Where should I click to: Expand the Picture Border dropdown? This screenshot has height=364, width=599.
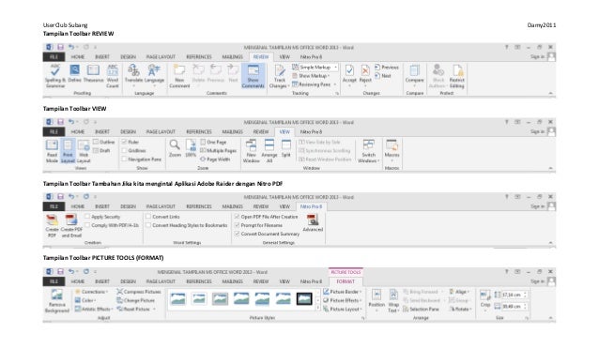[x=343, y=292]
